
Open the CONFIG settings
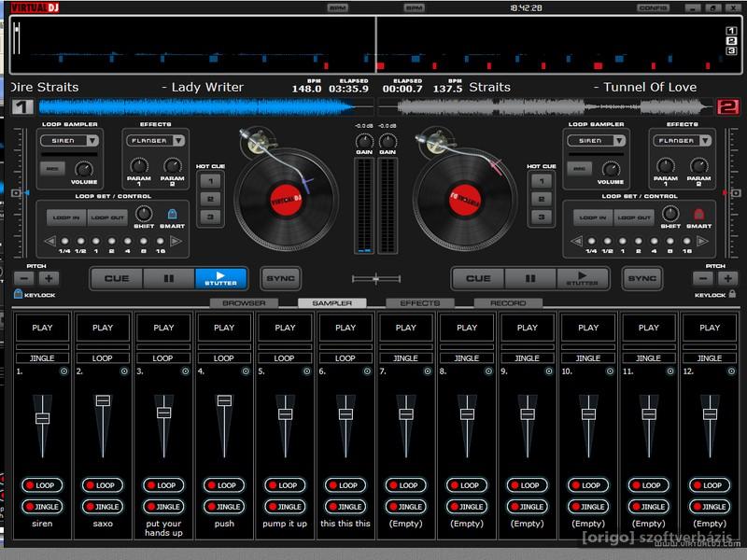(x=653, y=8)
